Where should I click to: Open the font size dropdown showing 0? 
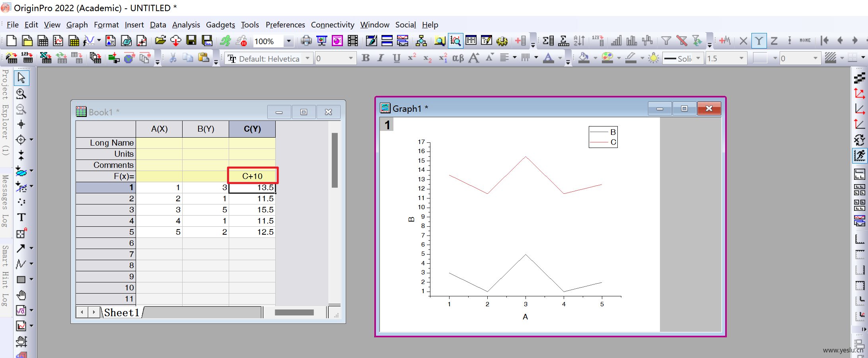click(x=350, y=58)
